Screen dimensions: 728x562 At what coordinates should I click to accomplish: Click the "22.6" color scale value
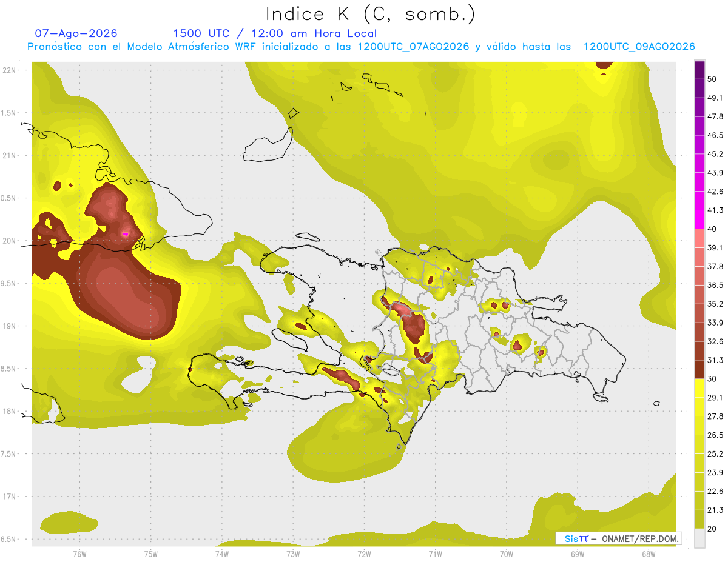pos(715,491)
